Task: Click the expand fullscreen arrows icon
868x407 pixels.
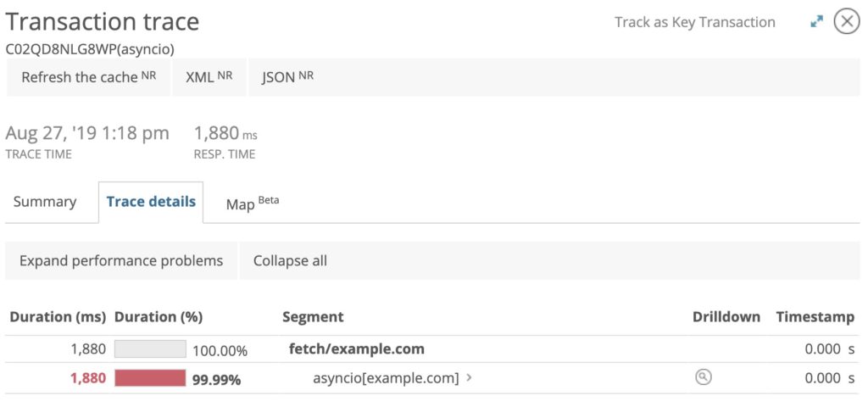Action: click(x=816, y=21)
